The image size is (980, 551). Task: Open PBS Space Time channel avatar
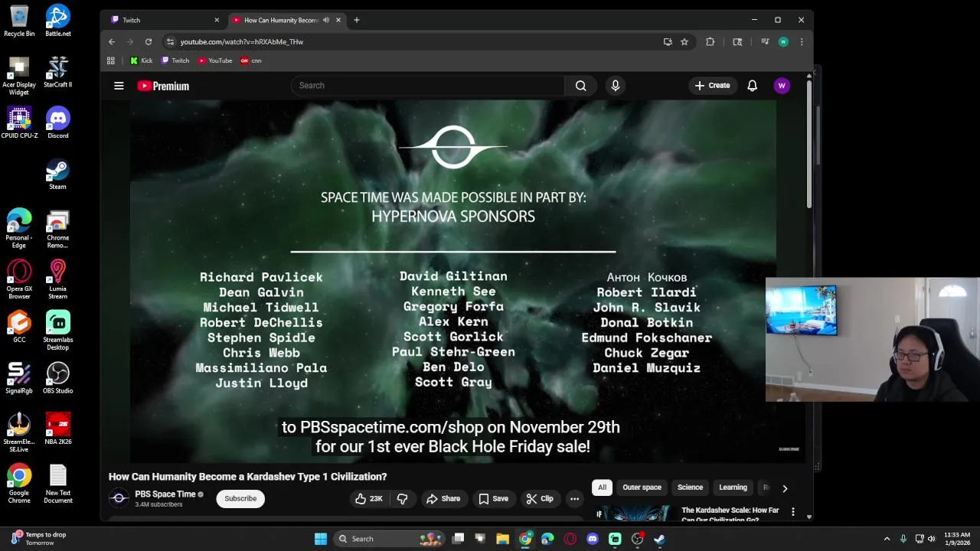tap(119, 498)
